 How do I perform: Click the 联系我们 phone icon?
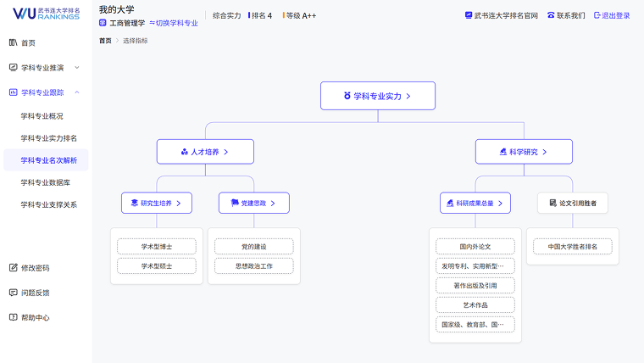coord(551,15)
